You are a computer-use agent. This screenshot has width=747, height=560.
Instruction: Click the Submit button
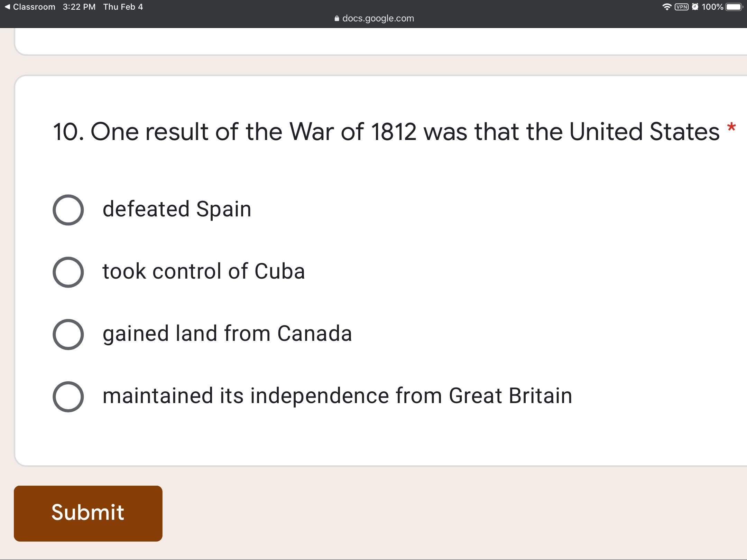(x=88, y=513)
